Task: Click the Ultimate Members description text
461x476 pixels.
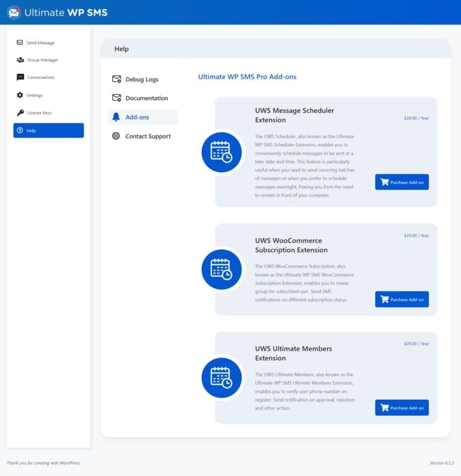Action: pos(305,391)
